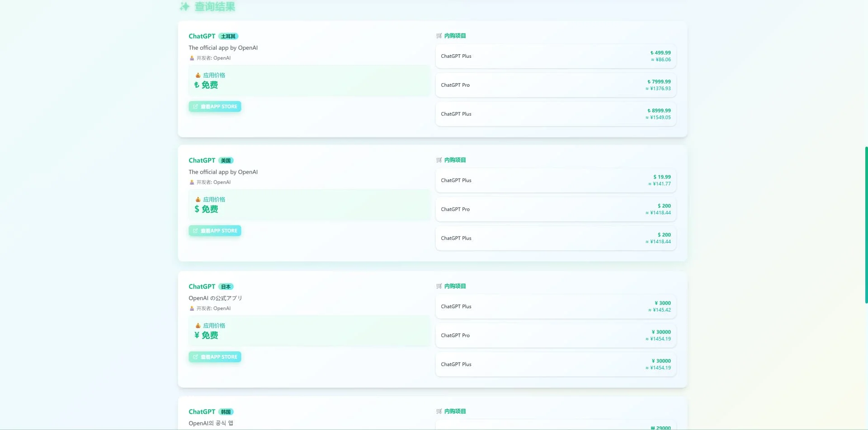Select ChatGPT Pro row priced ¥30000
The height and width of the screenshot is (430, 868).
[556, 335]
